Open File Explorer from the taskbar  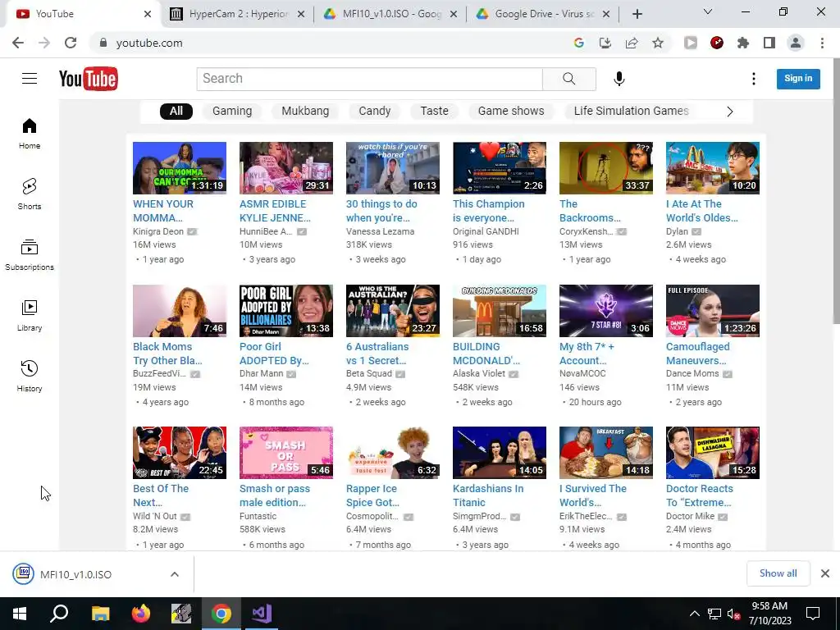tap(100, 614)
